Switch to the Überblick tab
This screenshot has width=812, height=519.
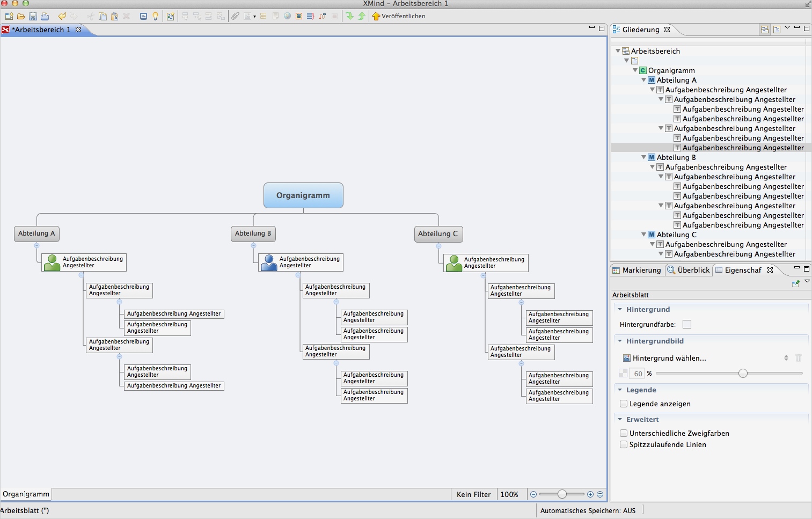(x=689, y=270)
